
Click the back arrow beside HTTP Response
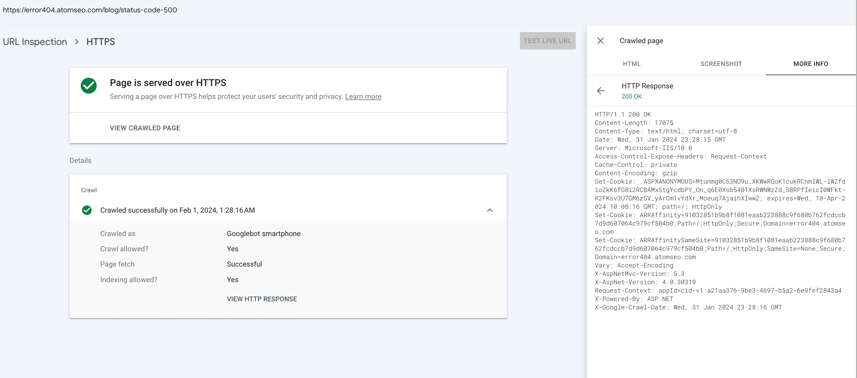tap(601, 91)
